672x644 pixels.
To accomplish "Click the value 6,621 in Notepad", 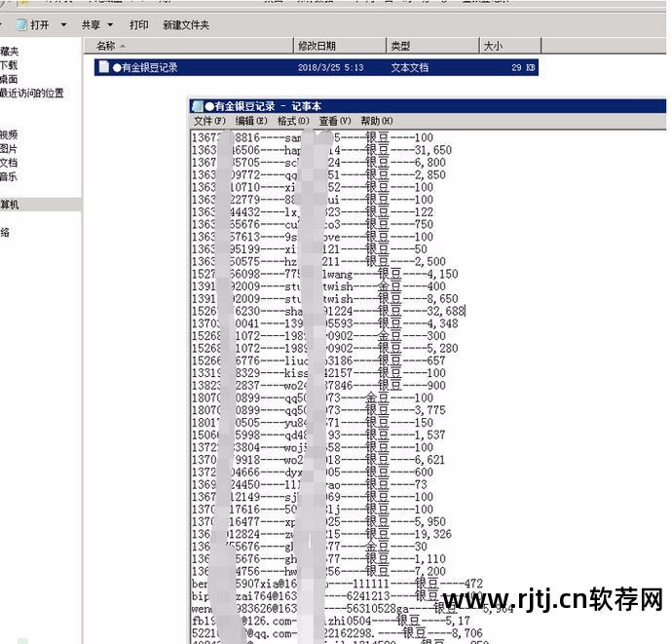I will tap(429, 460).
